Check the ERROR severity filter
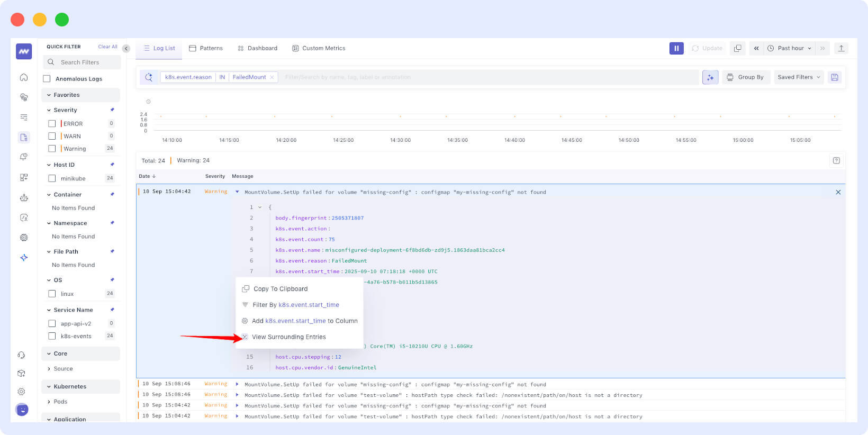 click(52, 124)
